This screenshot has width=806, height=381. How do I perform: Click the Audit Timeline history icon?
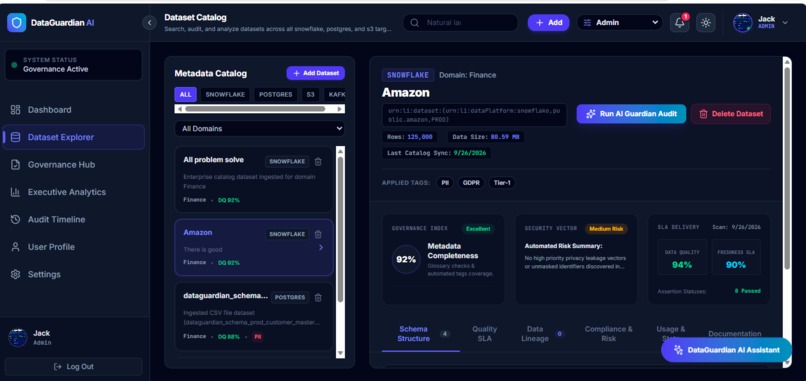click(15, 220)
